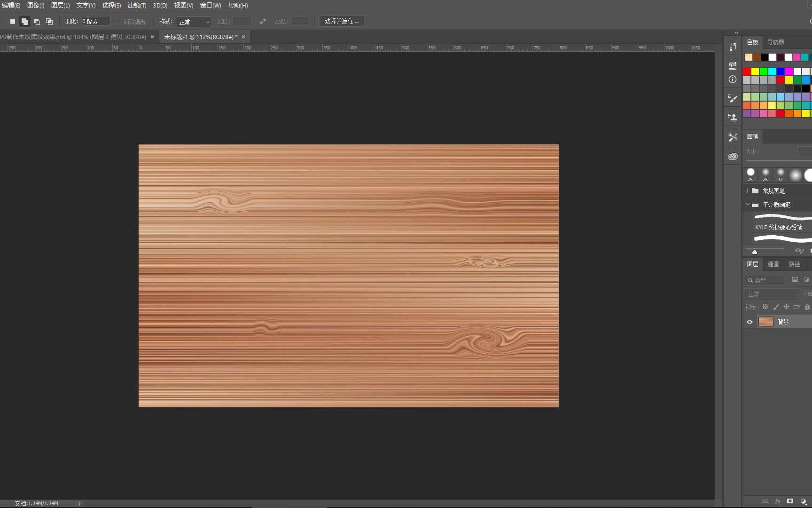Select the soft round 42 brush preset
Viewport: 812px width, 508px height.
781,175
